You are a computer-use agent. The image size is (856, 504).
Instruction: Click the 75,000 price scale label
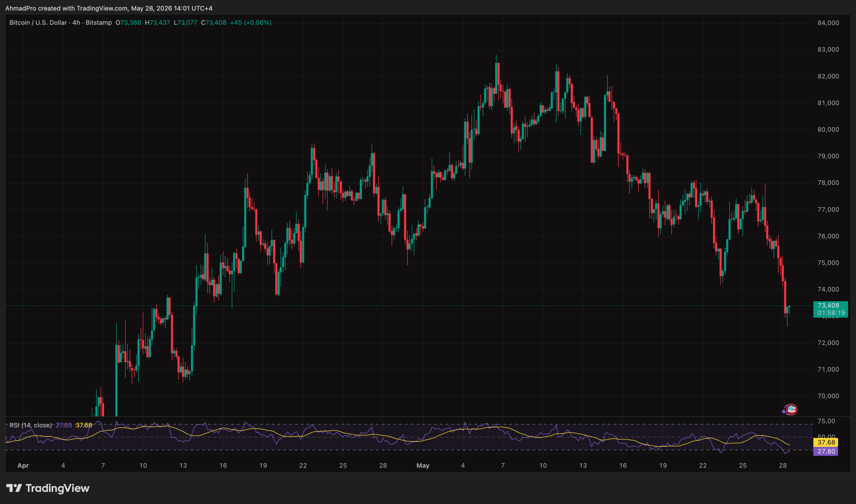pyautogui.click(x=828, y=263)
